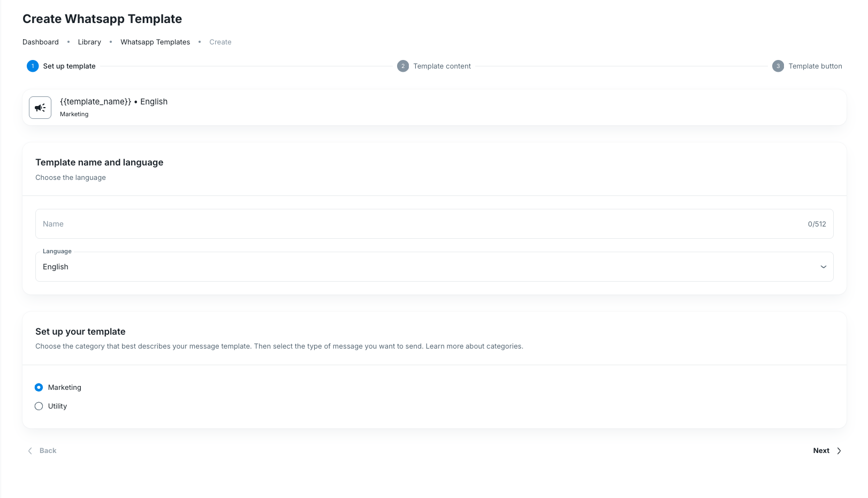Image resolution: width=868 pixels, height=498 pixels.
Task: Click the step 1 circle icon
Action: pos(33,66)
